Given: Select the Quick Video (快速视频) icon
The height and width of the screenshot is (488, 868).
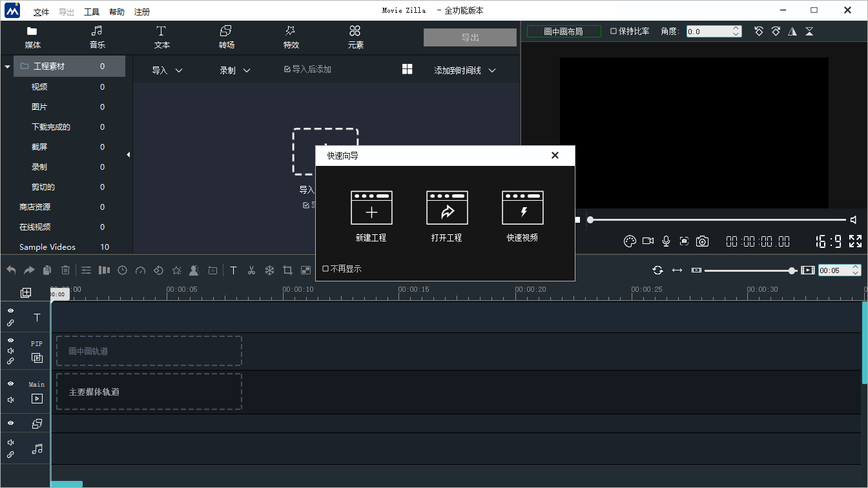Looking at the screenshot, I should pos(522,208).
